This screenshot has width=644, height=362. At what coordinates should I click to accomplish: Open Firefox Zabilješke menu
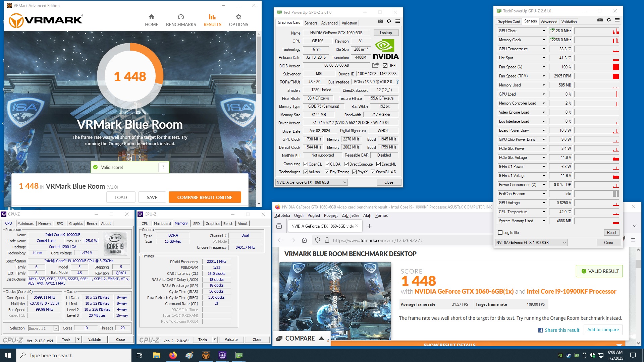pyautogui.click(x=350, y=216)
